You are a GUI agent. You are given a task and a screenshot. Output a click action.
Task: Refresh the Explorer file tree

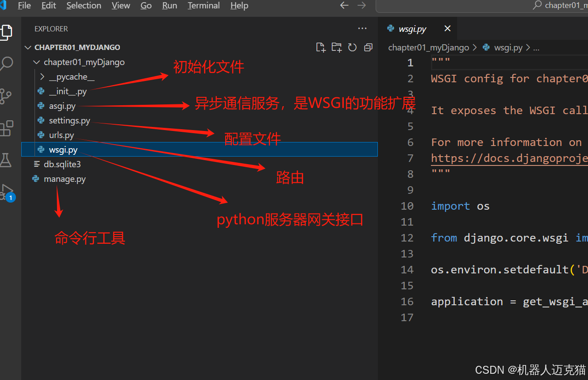pyautogui.click(x=352, y=47)
